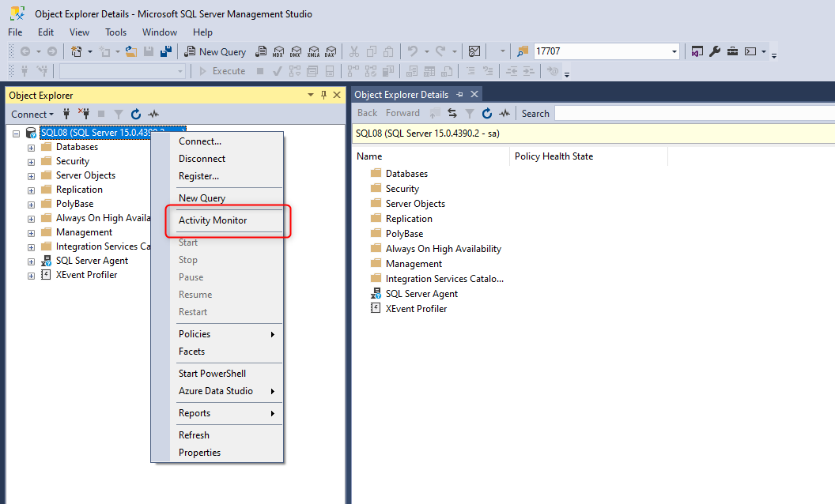The width and height of the screenshot is (835, 504).
Task: Click Disconnect icon in Object Explorer toolbar
Action: point(84,114)
